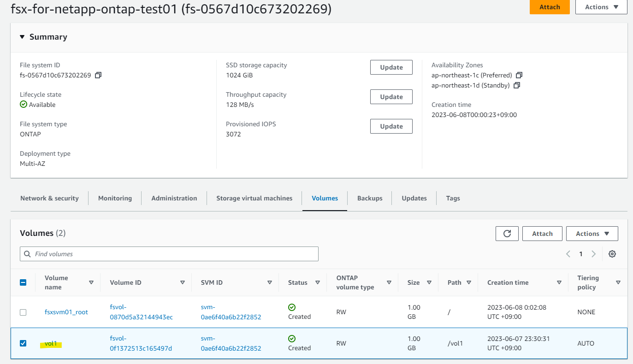Go to previous volumes page
The image size is (633, 364).
(568, 254)
